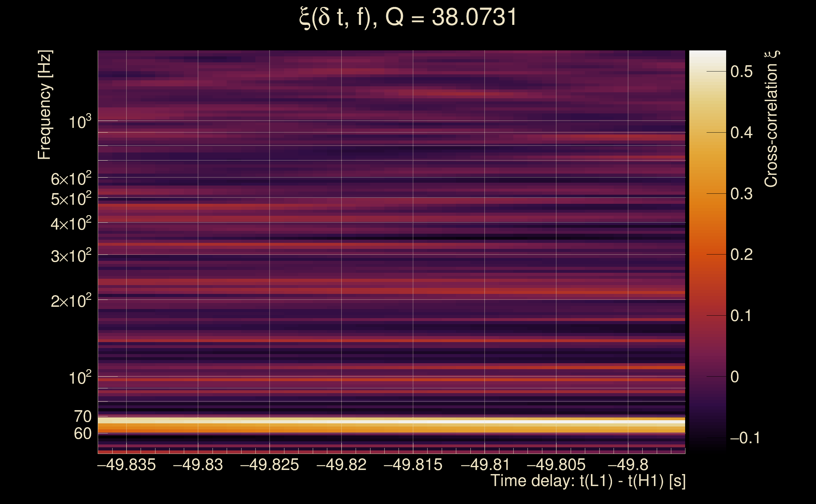Click the bright band between 60 and 70 Hz
Viewport: 816px width, 504px height.
pyautogui.click(x=391, y=425)
